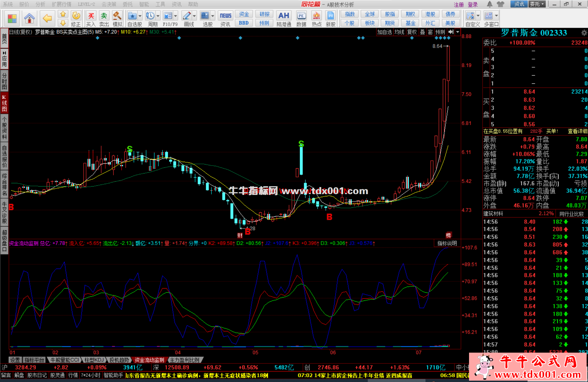This screenshot has width=588, height=382.
Task: Click the 查看详细 link
Action: click(x=577, y=131)
